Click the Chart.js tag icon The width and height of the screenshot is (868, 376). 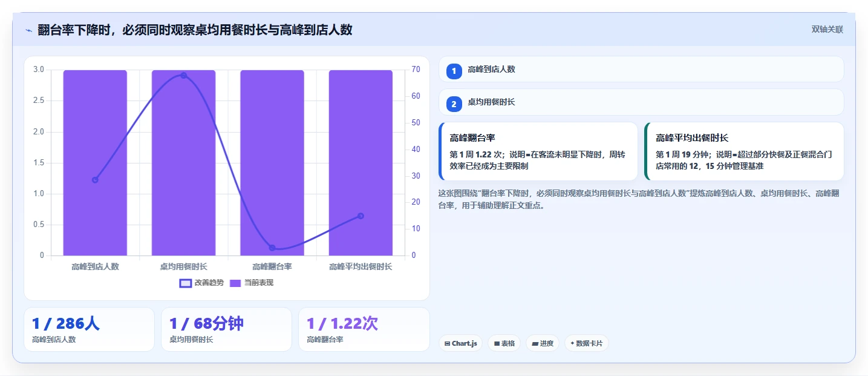click(x=447, y=343)
